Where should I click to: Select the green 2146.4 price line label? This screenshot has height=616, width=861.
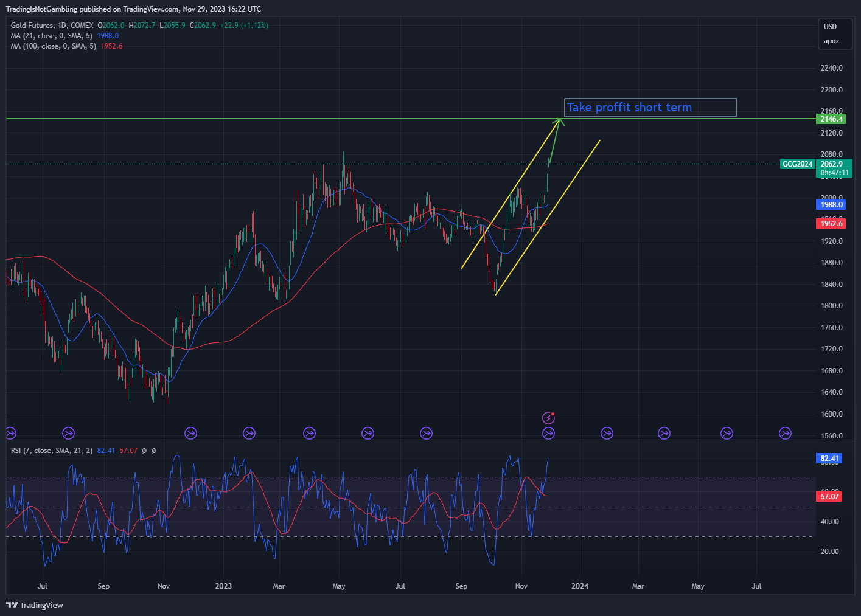click(x=831, y=119)
